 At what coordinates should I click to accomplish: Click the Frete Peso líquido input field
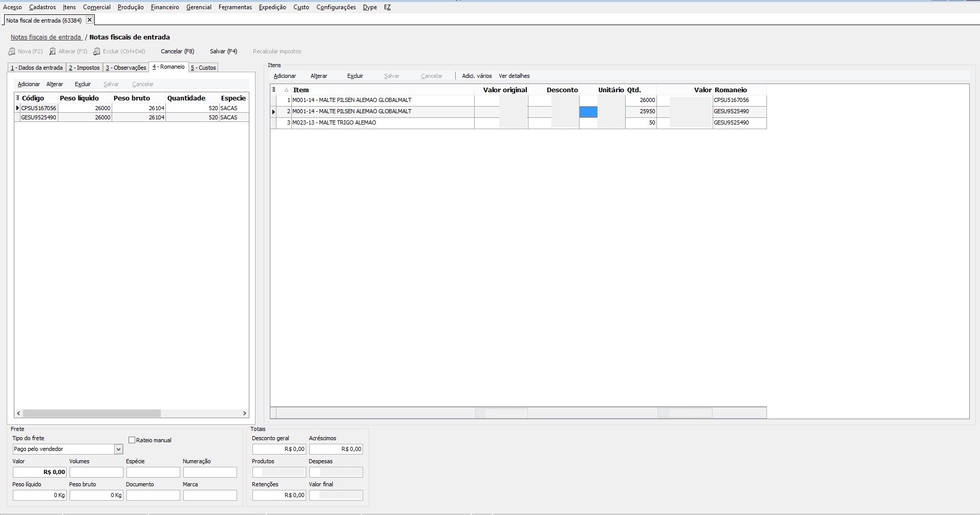pyautogui.click(x=39, y=495)
